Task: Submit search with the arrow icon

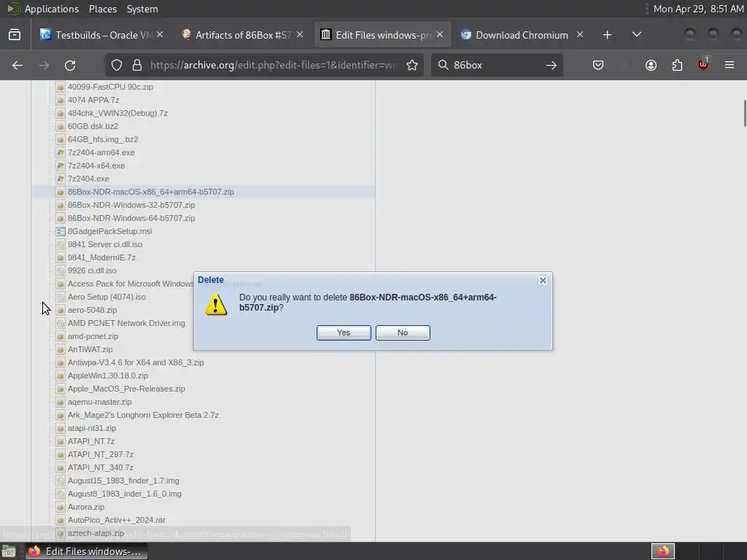Action: [551, 65]
